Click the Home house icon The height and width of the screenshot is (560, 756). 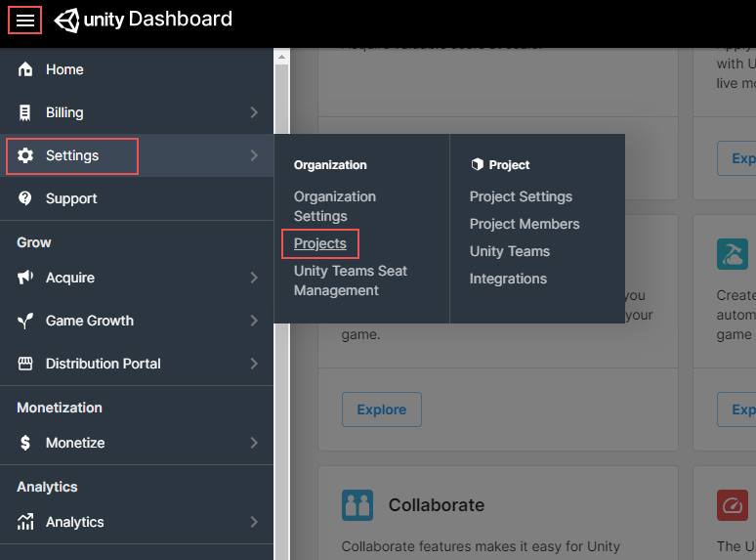coord(25,69)
